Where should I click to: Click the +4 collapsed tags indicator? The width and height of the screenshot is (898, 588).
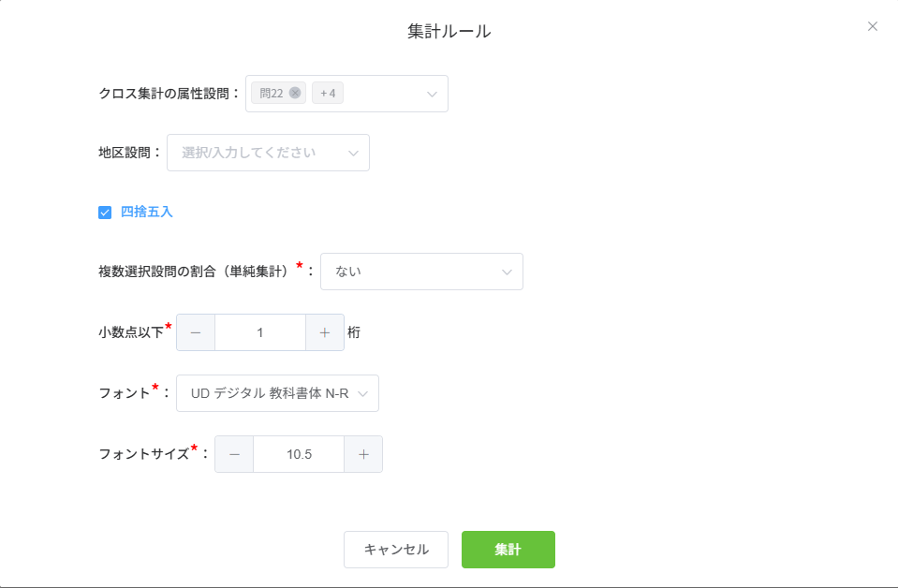328,93
